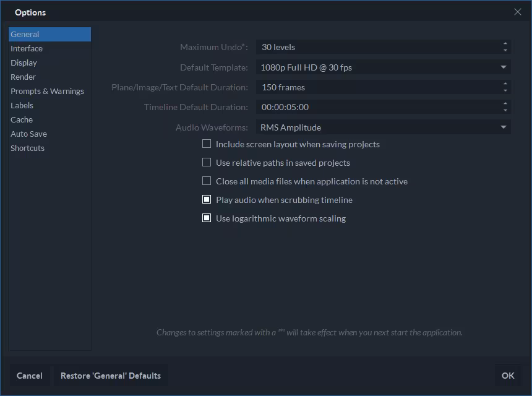532x396 pixels.
Task: Check Use relative paths in saved projects
Action: [x=207, y=163]
